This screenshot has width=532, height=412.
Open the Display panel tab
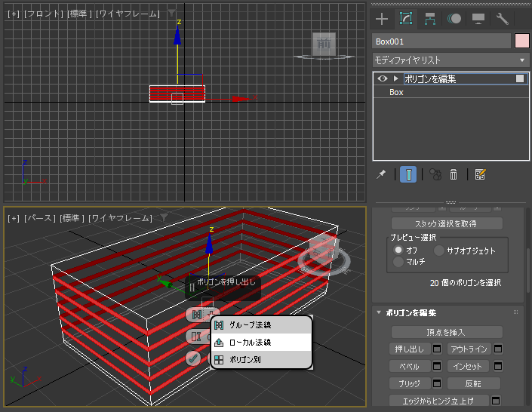pyautogui.click(x=478, y=19)
